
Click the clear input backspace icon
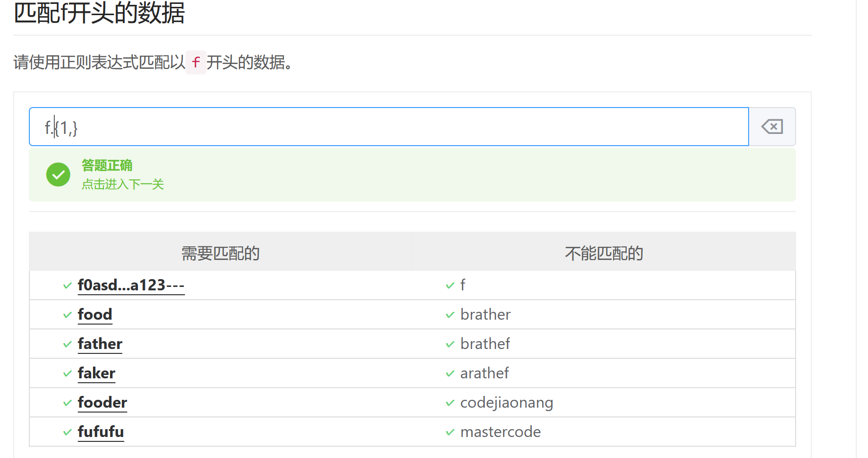[x=772, y=127]
